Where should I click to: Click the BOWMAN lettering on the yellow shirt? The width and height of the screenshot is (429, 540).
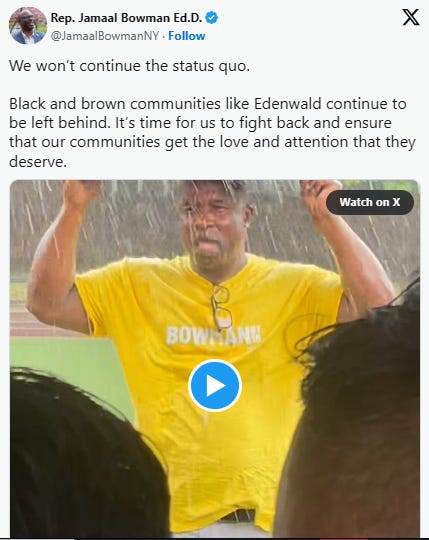click(213, 335)
